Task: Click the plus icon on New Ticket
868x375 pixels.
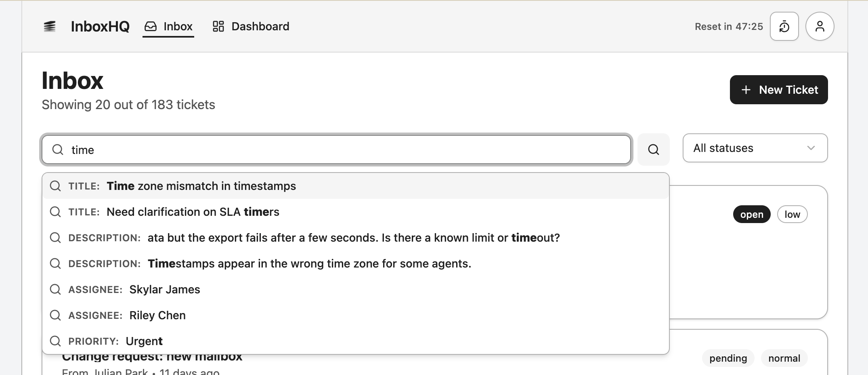Action: point(746,90)
